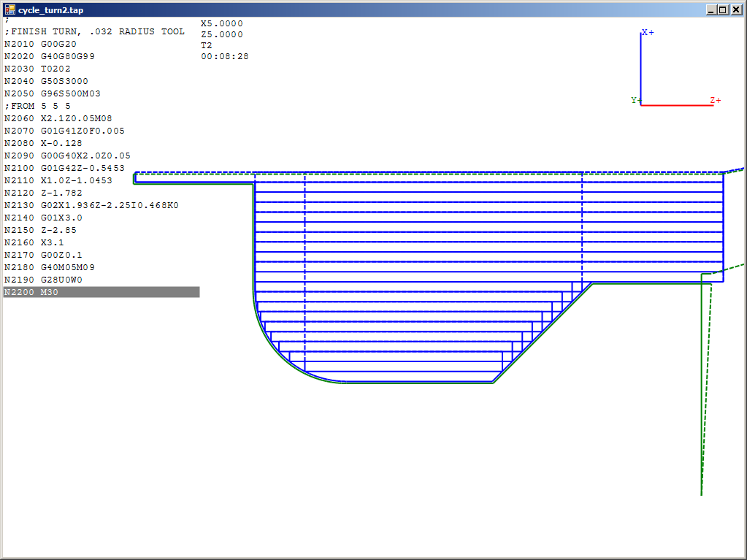Screen dimensions: 747x560
Task: Click the application icon in the title bar
Action: tap(9, 9)
